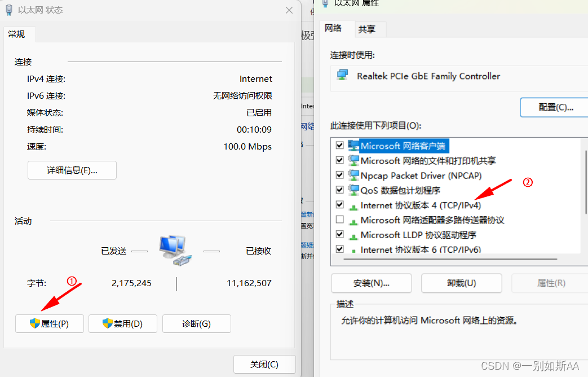
Task: Click Realtek PCIe GbE Family Controller text
Action: click(x=428, y=76)
